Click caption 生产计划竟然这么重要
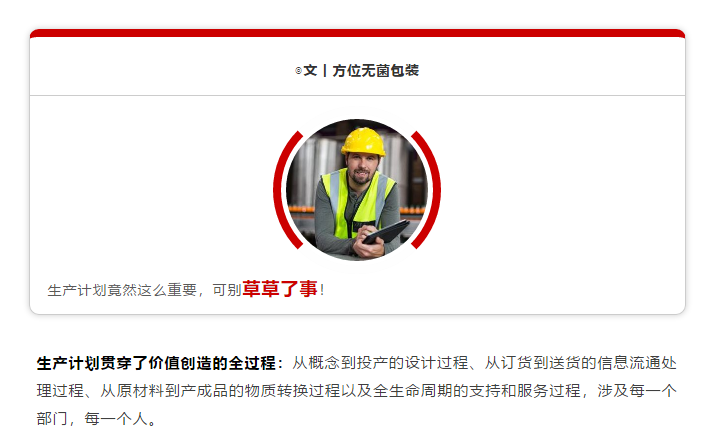Viewport: 718px width, 443px height. click(122, 290)
